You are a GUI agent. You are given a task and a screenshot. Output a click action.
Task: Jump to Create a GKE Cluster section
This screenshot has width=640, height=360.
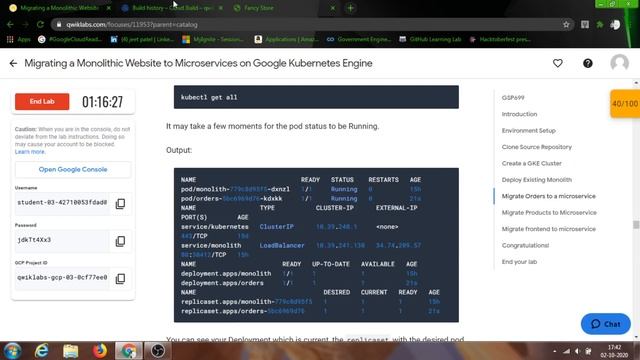(x=531, y=163)
